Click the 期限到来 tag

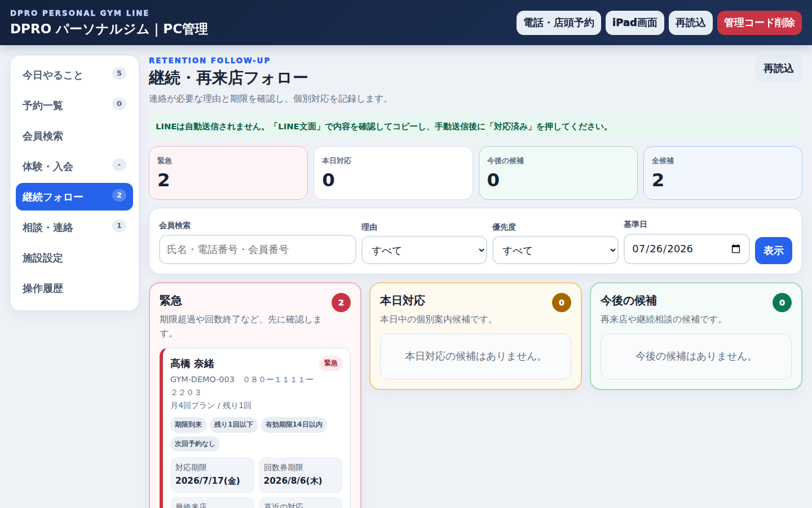[188, 424]
